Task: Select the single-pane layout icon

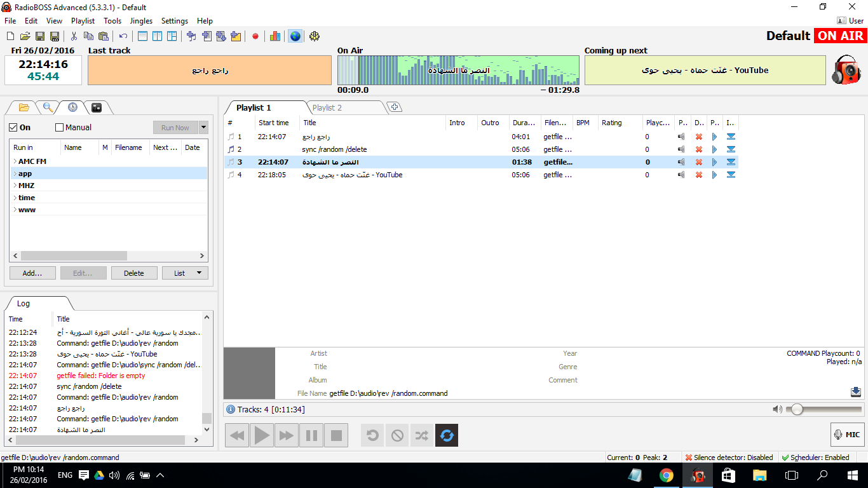Action: [142, 36]
